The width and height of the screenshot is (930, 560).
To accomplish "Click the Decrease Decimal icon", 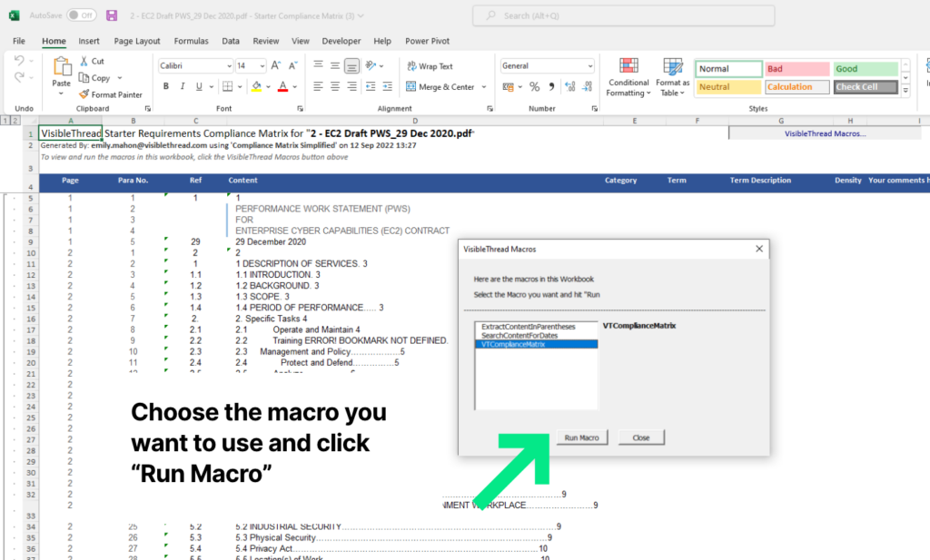I will [x=588, y=86].
